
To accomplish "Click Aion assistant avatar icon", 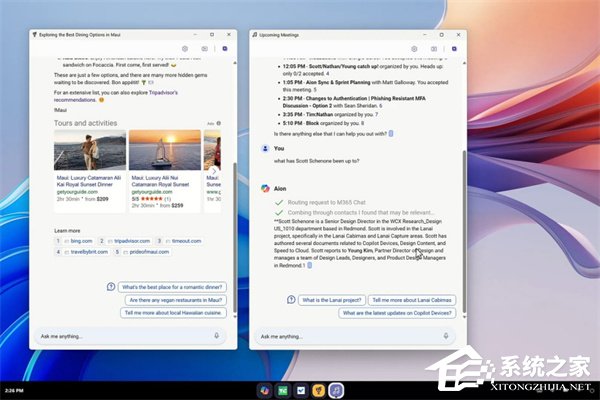I will click(265, 188).
